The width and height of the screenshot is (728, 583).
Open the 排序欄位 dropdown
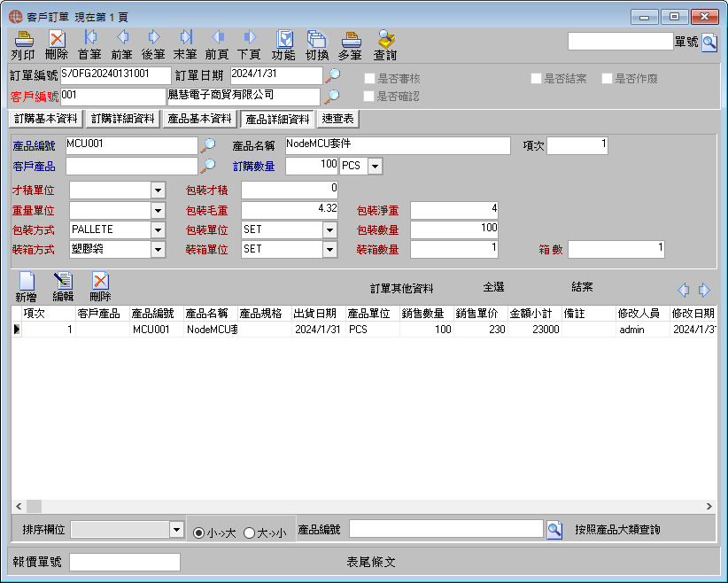176,530
